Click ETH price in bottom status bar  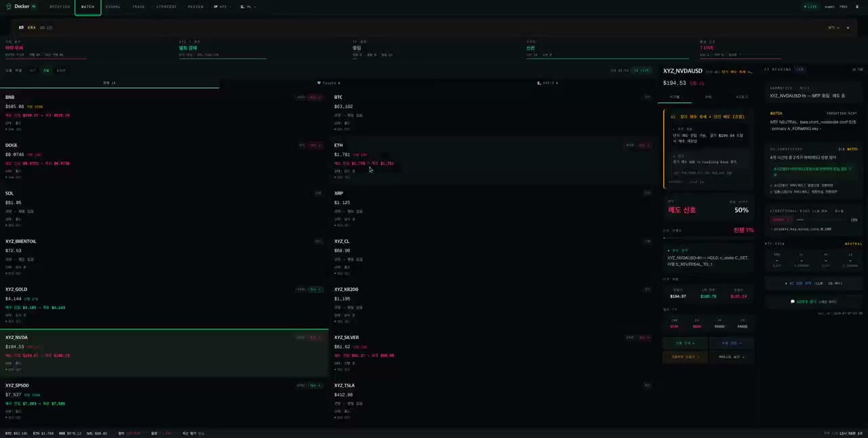(x=43, y=433)
